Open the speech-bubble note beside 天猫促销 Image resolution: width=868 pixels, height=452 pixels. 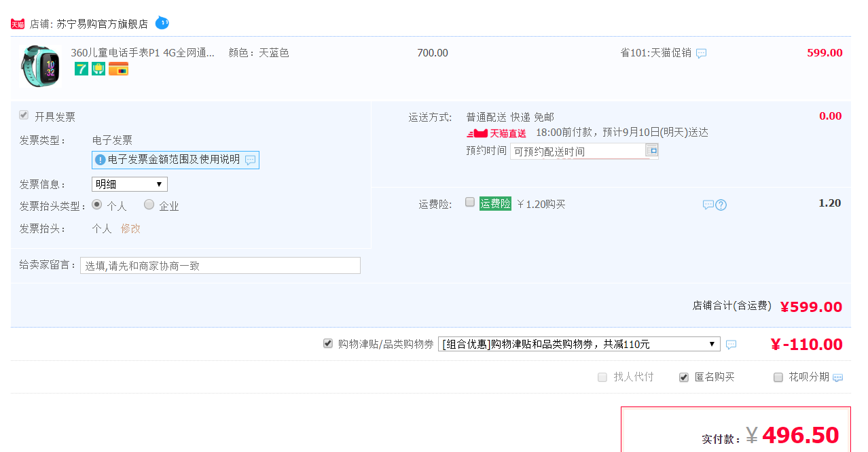coord(702,53)
